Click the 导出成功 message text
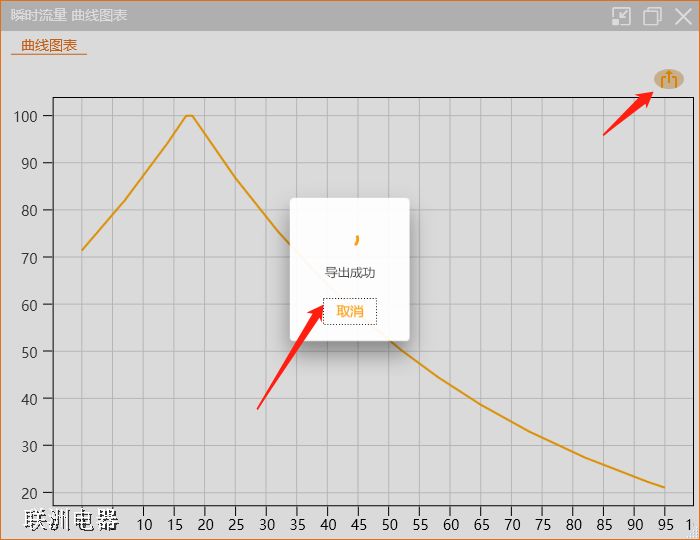Viewport: 700px width, 540px height. tap(350, 273)
